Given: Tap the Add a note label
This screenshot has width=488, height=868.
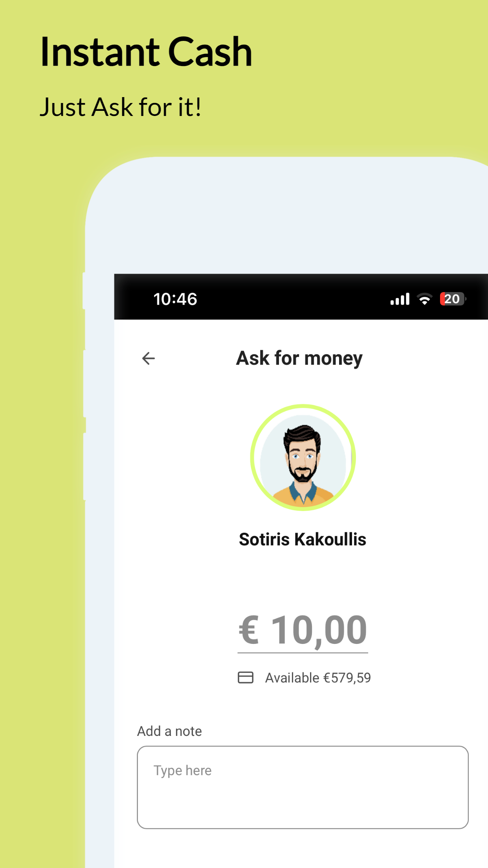Looking at the screenshot, I should (x=169, y=731).
